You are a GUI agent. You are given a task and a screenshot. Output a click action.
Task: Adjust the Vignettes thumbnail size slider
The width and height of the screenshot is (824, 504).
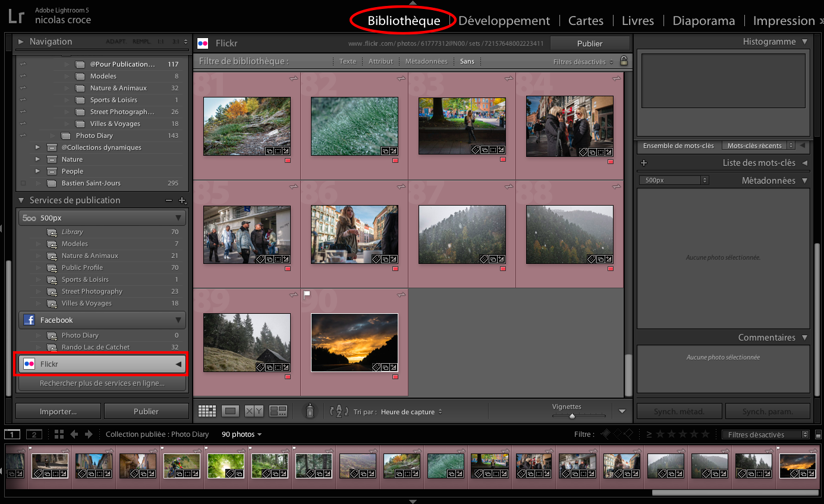tap(572, 416)
